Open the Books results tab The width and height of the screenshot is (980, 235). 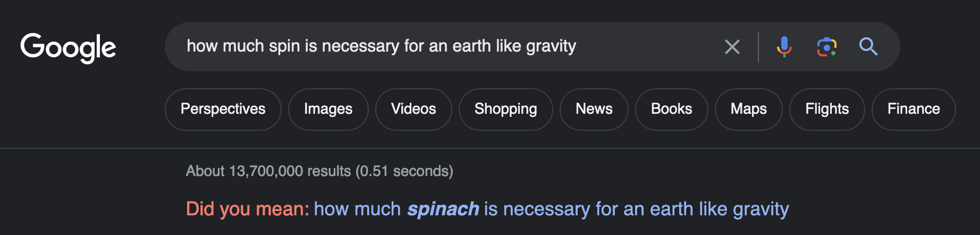point(672,109)
